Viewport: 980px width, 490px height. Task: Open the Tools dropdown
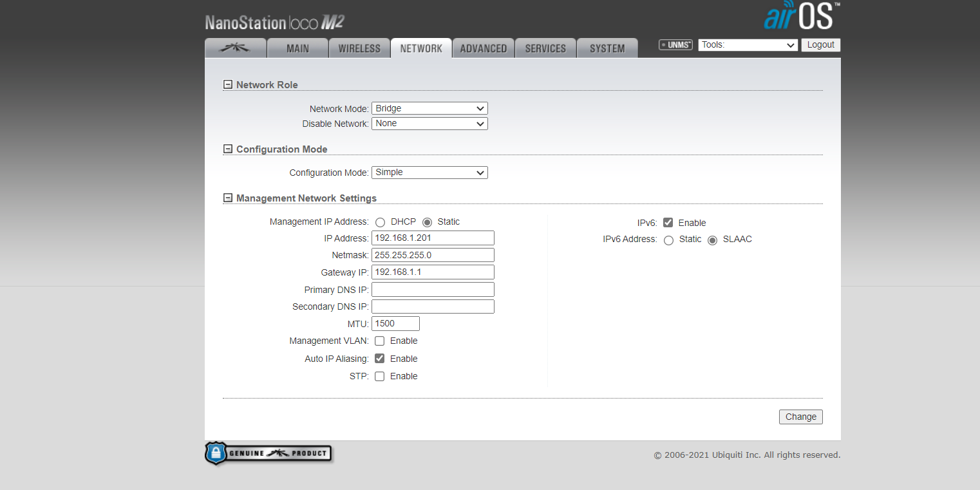tap(748, 45)
